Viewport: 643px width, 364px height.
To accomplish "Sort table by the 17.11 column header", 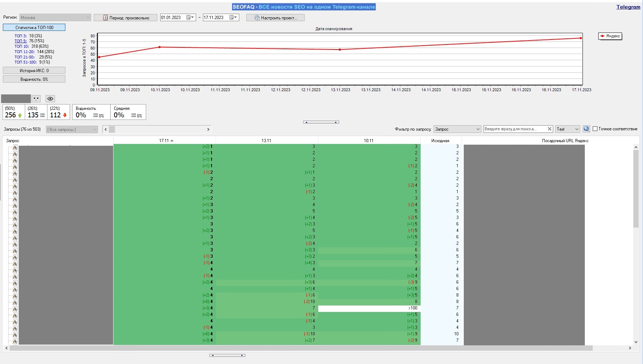I will (165, 140).
